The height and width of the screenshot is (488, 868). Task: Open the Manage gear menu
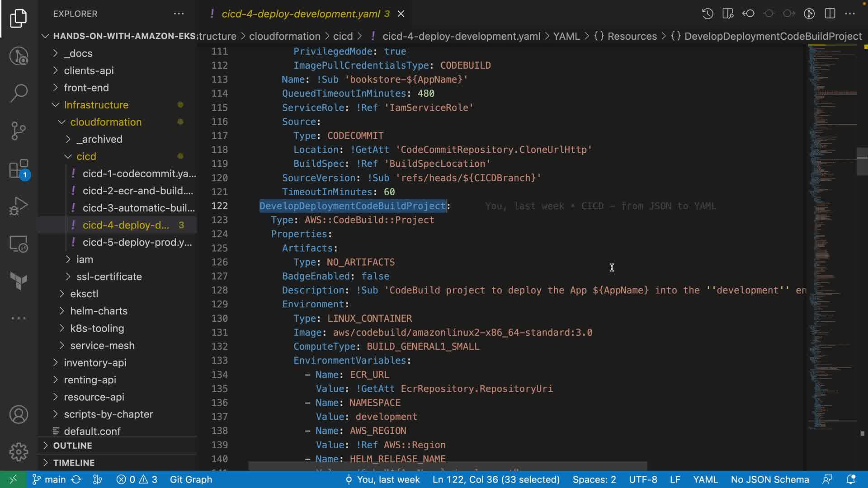19,452
